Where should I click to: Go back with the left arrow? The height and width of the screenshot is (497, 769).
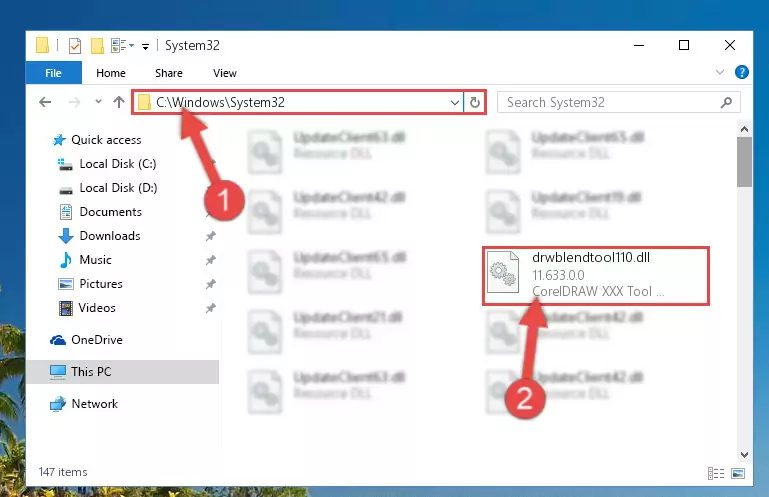pos(45,102)
